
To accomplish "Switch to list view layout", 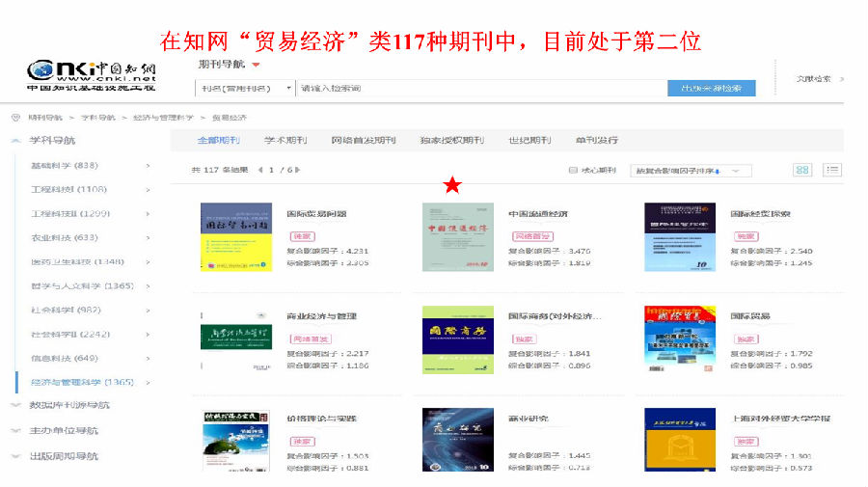I will click(x=832, y=170).
